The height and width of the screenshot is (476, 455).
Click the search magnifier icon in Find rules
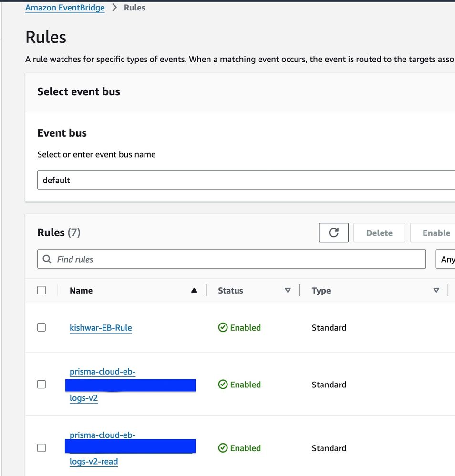(x=47, y=259)
